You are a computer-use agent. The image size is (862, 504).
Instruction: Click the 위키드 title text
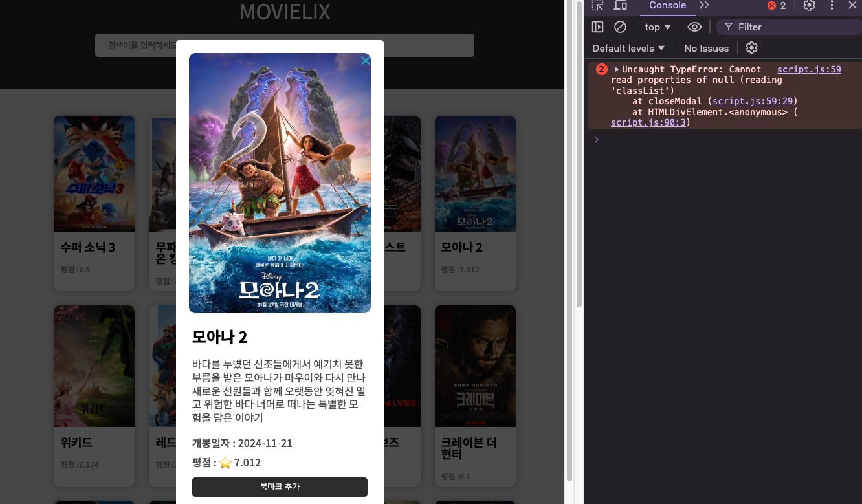[x=76, y=443]
